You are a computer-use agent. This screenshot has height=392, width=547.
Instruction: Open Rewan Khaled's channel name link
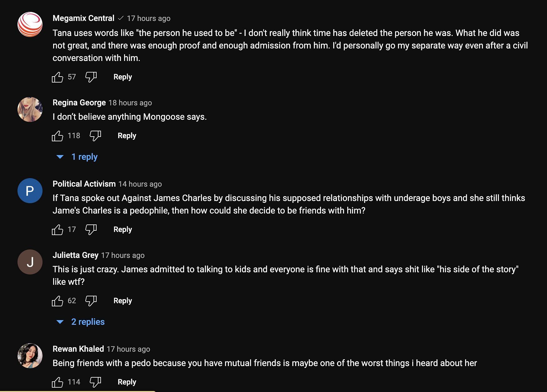[x=78, y=349]
